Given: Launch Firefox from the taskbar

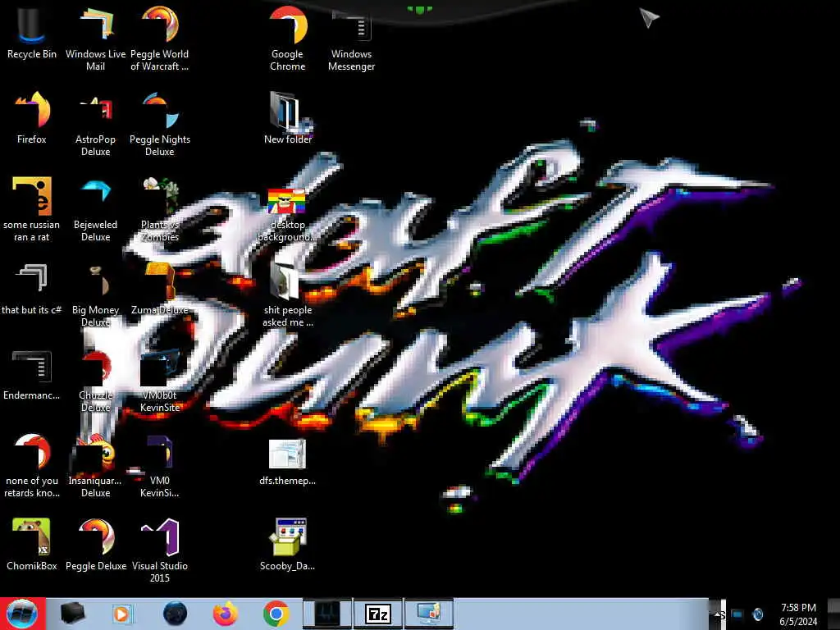Looking at the screenshot, I should click(226, 614).
